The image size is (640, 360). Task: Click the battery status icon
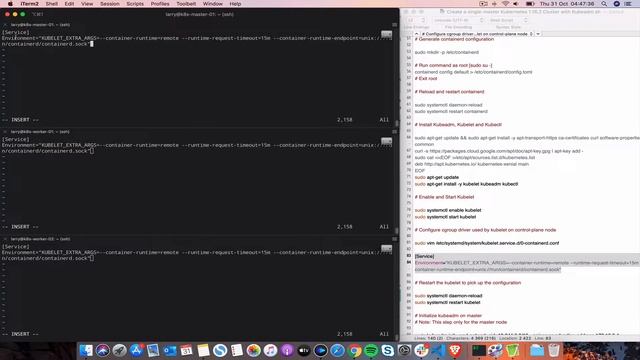tap(530, 4)
